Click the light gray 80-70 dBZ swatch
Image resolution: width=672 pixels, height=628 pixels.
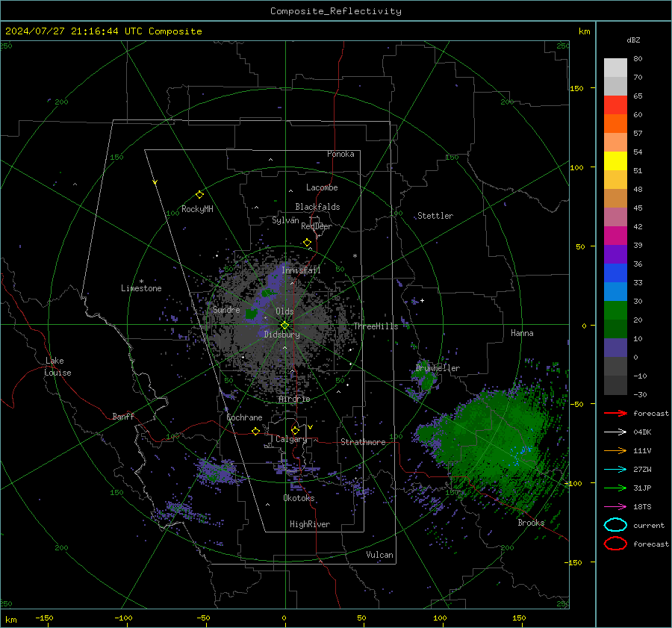click(x=615, y=68)
